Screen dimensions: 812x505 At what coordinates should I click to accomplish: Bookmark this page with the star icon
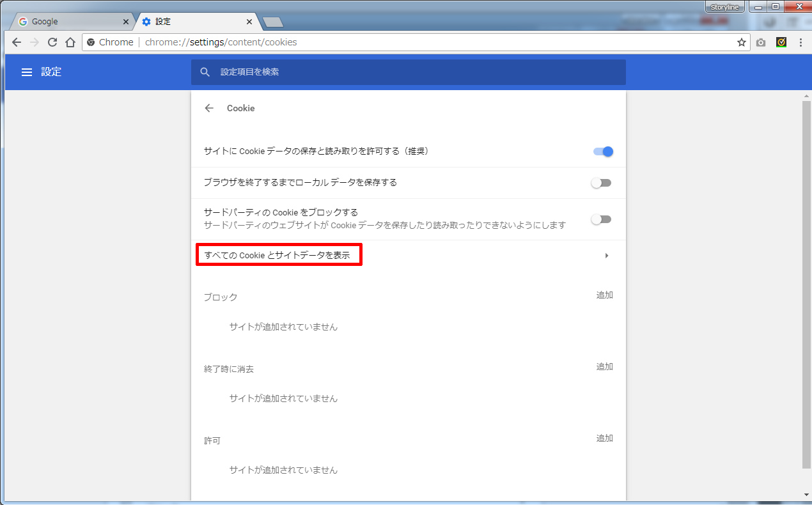[742, 42]
